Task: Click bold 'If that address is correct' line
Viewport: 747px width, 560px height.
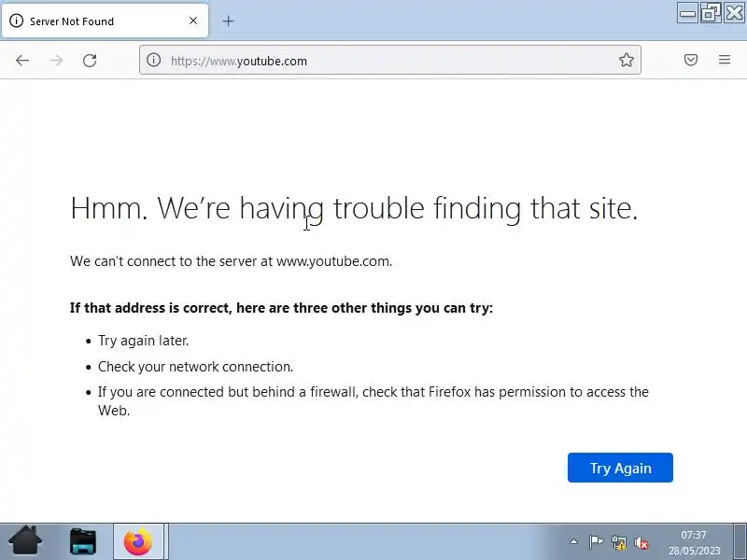Action: coord(281,308)
